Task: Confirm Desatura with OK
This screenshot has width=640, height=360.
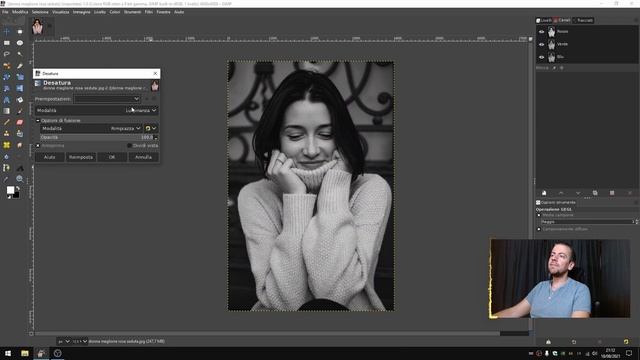Action: coord(112,157)
